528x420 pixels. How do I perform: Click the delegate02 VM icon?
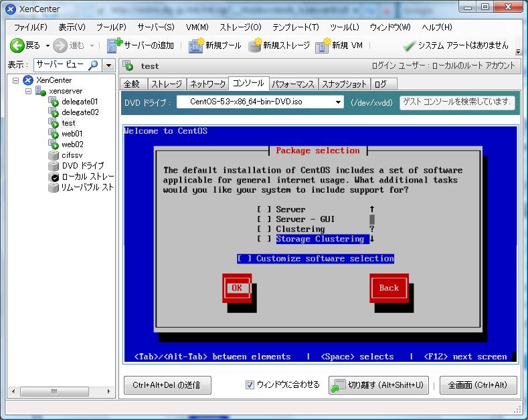pos(54,112)
